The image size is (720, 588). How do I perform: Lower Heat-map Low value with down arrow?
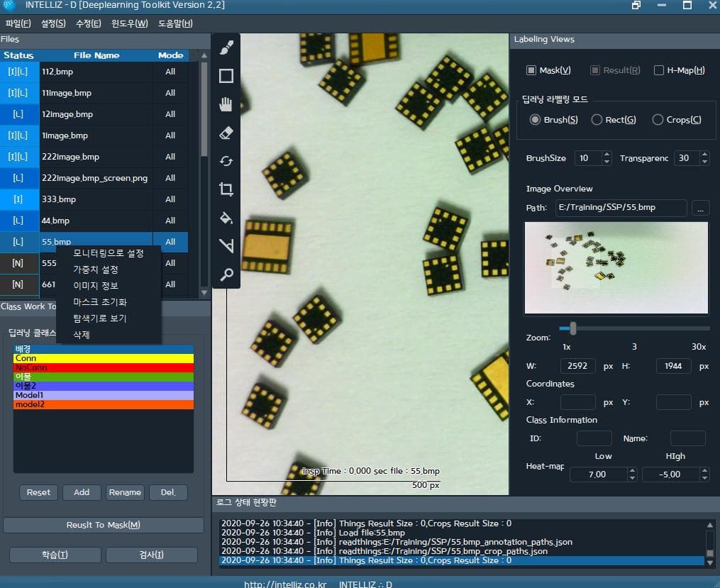point(632,478)
